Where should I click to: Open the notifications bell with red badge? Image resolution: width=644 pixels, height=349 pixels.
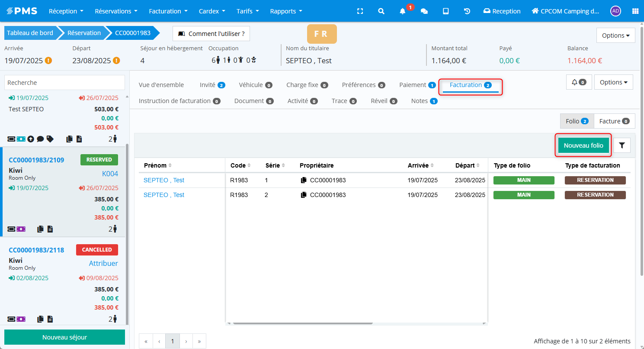[x=403, y=11]
